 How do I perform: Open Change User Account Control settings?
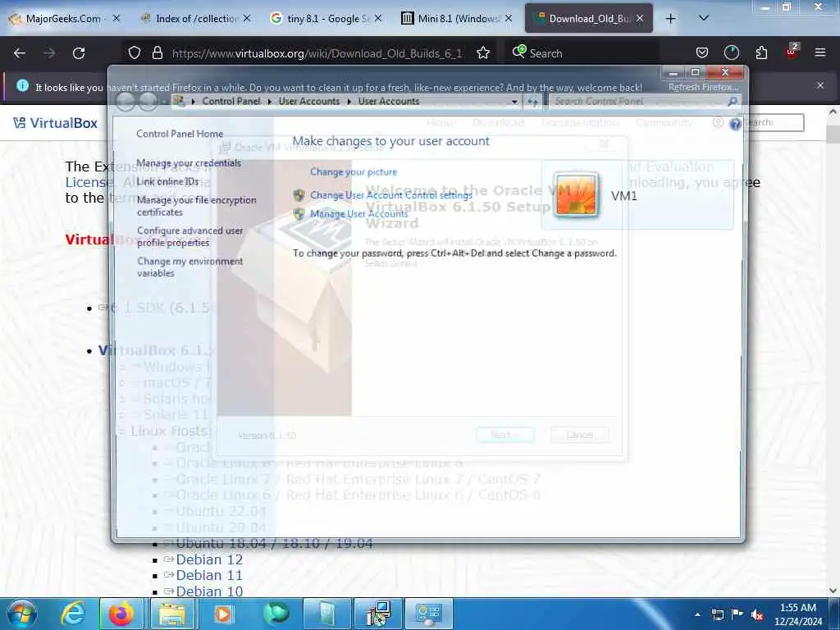pos(391,195)
